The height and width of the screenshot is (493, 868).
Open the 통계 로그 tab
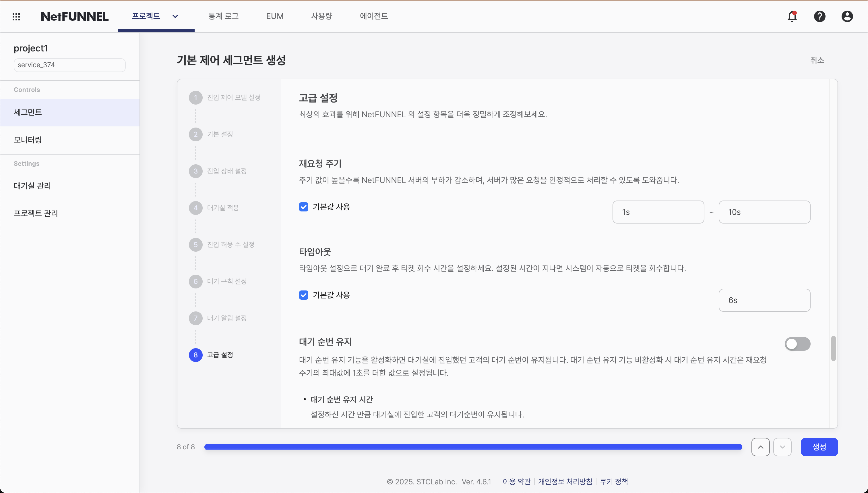point(223,16)
